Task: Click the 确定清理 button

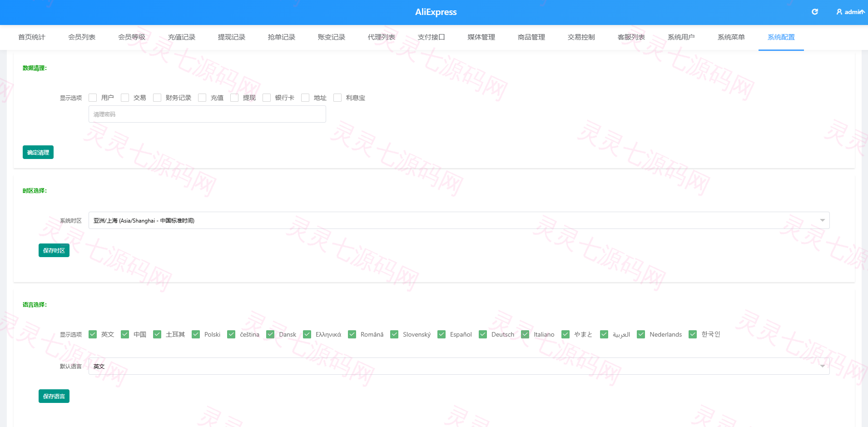Action: point(38,152)
